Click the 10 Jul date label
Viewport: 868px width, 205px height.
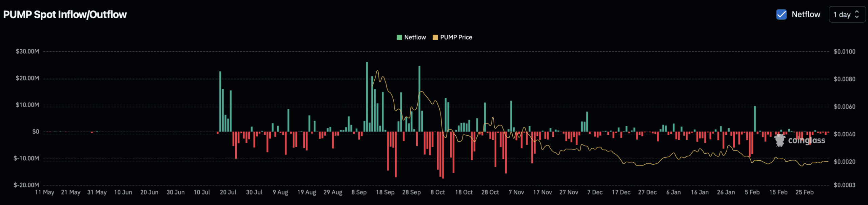[202, 192]
